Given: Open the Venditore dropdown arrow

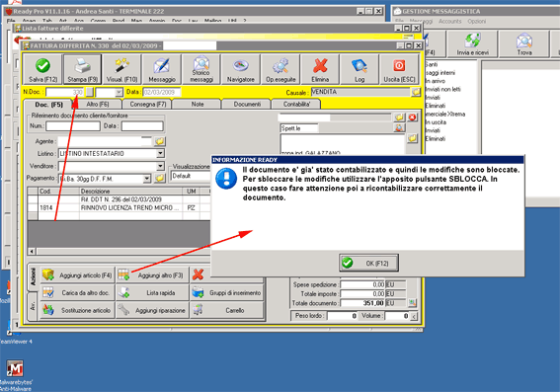Looking at the screenshot, I should pyautogui.click(x=160, y=166).
